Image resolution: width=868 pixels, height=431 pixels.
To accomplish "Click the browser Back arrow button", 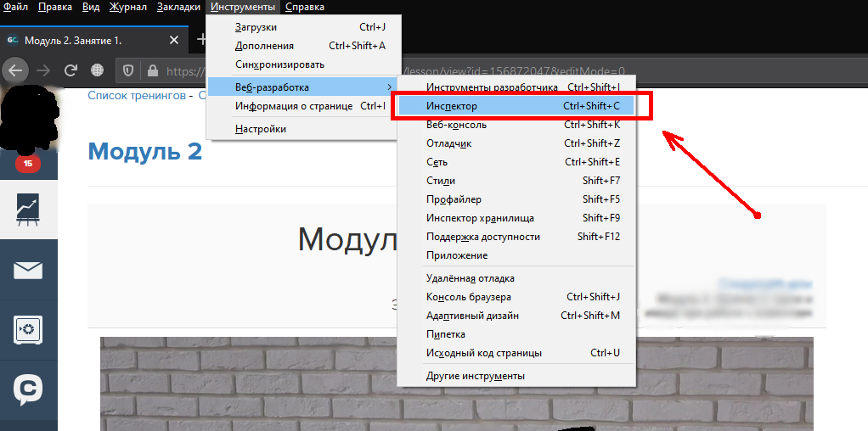I will tap(15, 70).
